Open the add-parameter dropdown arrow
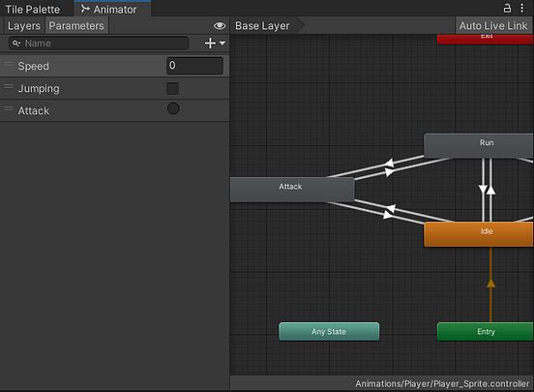The image size is (534, 392). (222, 44)
